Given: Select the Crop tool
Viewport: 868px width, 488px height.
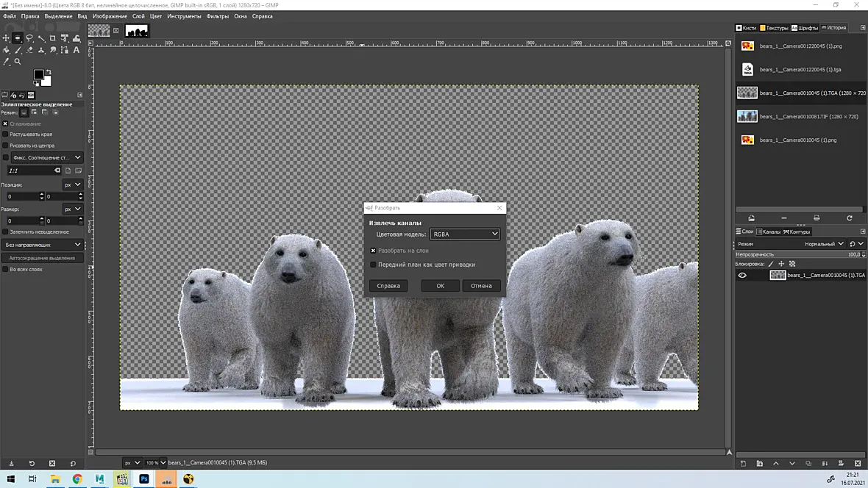Looking at the screenshot, I should pos(52,38).
